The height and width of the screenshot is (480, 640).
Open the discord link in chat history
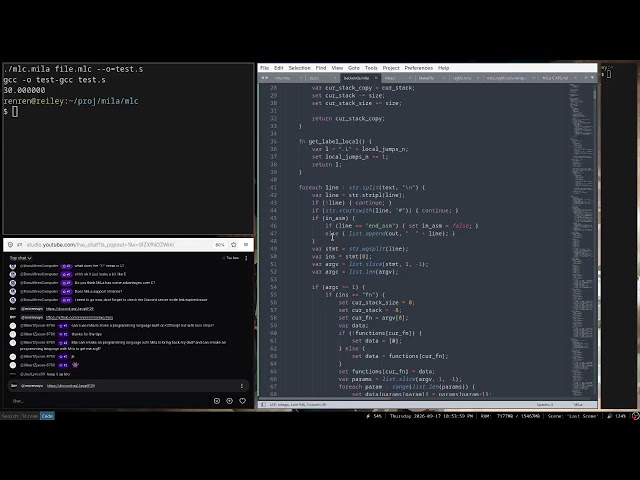click(x=70, y=309)
